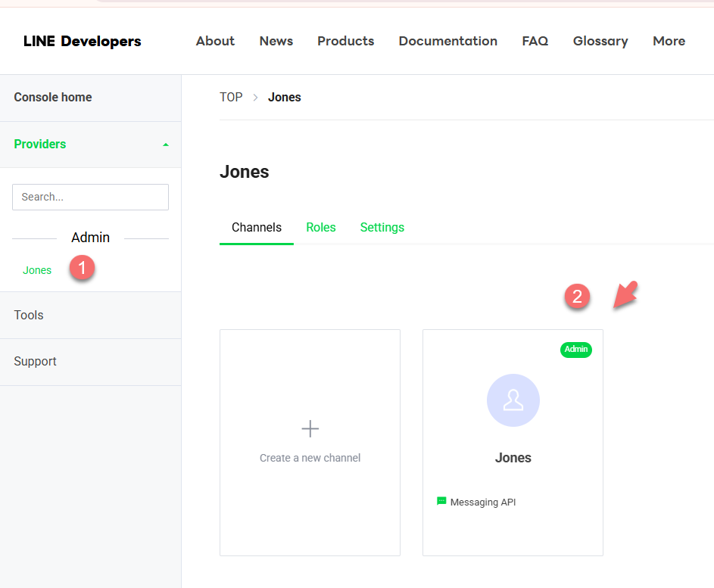Image resolution: width=714 pixels, height=588 pixels.
Task: Click the Admin badge on Jones channel
Action: pos(576,350)
